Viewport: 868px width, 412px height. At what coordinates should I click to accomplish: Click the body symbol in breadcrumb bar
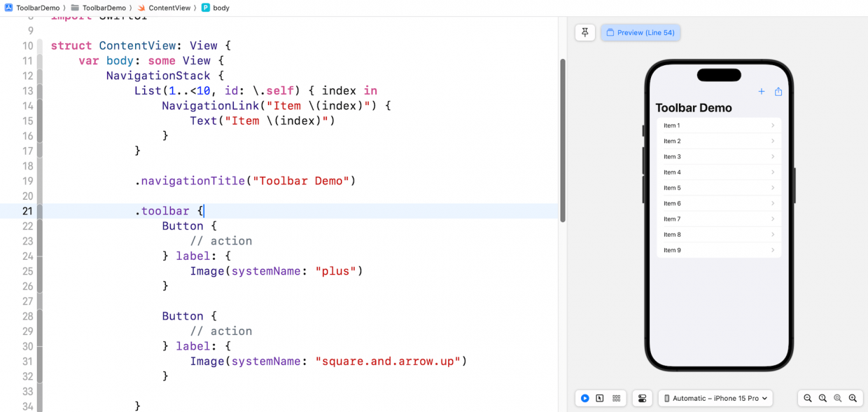point(220,8)
